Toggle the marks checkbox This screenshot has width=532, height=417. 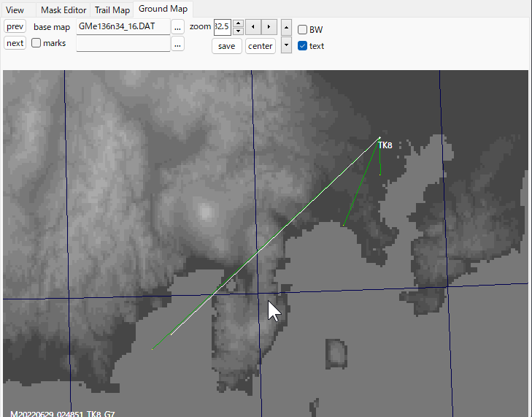36,43
